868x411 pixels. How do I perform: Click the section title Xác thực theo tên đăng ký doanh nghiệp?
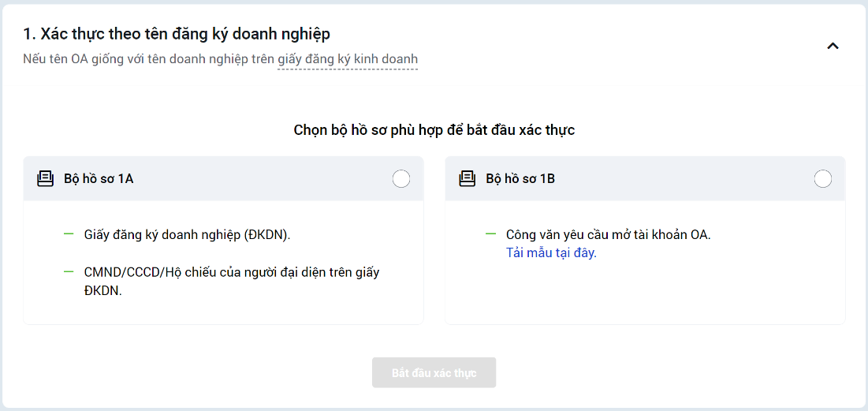click(177, 34)
